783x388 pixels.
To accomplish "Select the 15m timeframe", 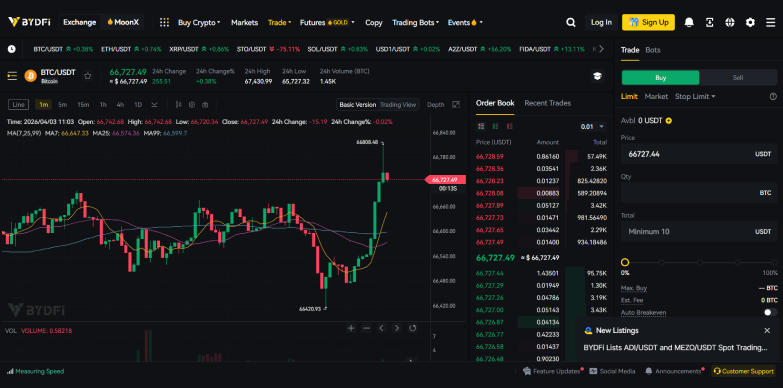I will tap(83, 104).
